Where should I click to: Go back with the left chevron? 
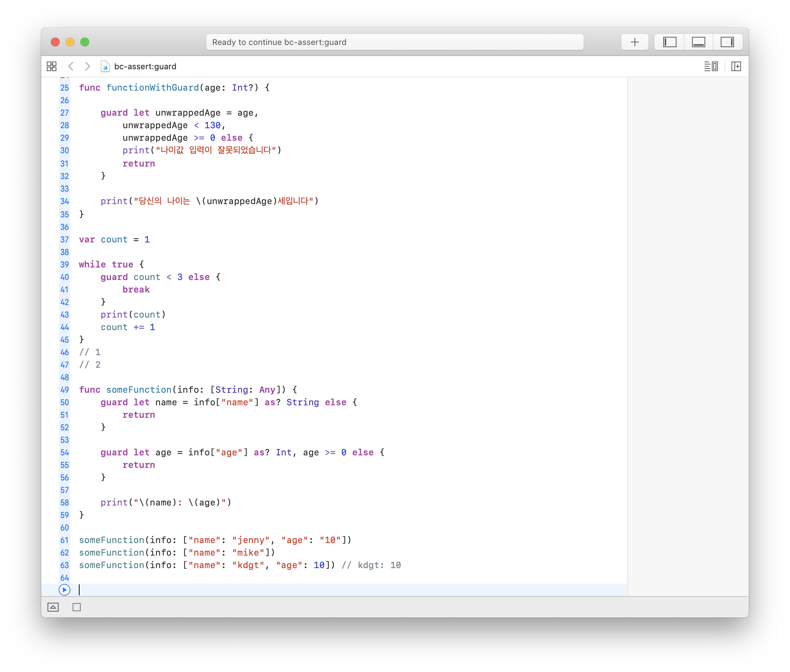[71, 66]
